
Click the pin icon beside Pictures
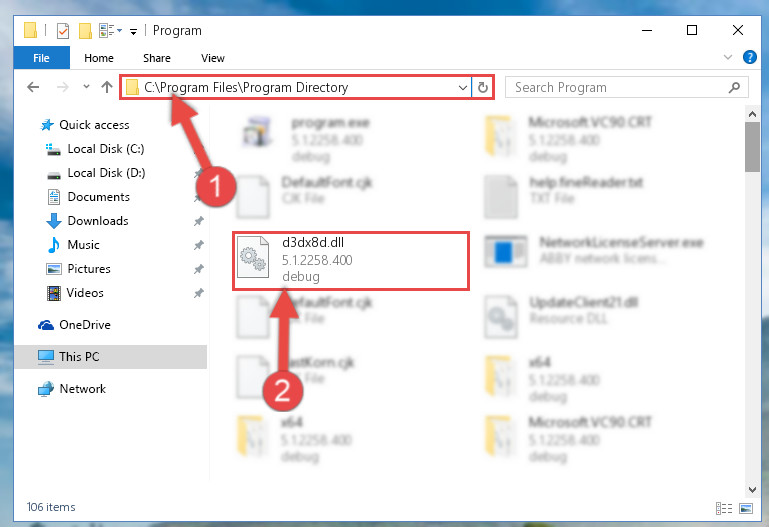tap(198, 269)
